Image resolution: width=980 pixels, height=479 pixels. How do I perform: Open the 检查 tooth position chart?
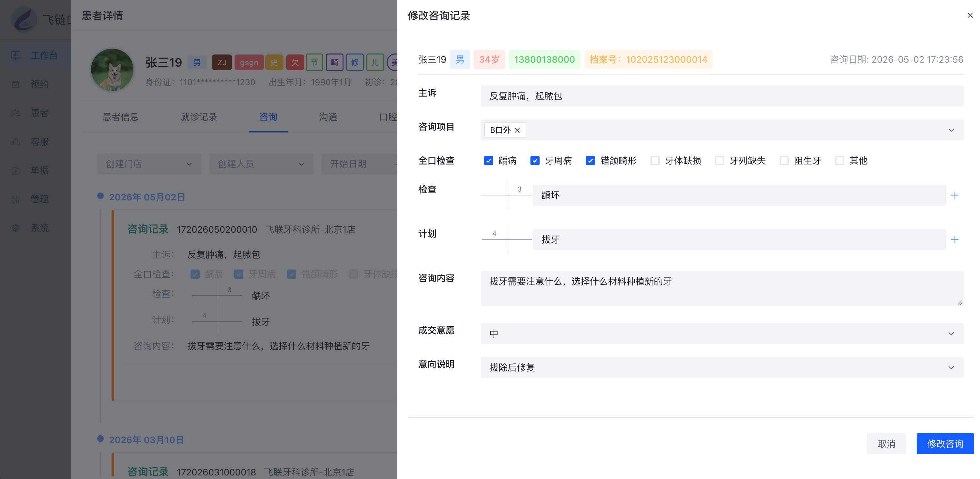pyautogui.click(x=507, y=195)
